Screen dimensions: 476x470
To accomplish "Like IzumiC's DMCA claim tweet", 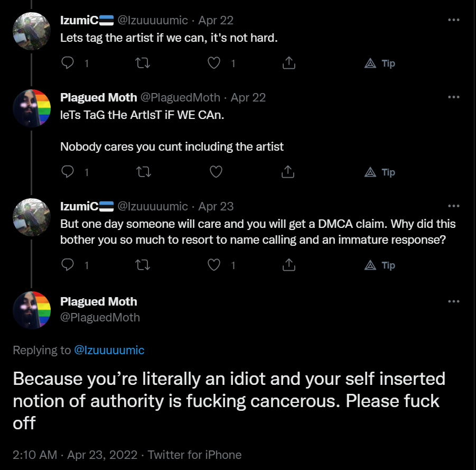I will coord(214,265).
